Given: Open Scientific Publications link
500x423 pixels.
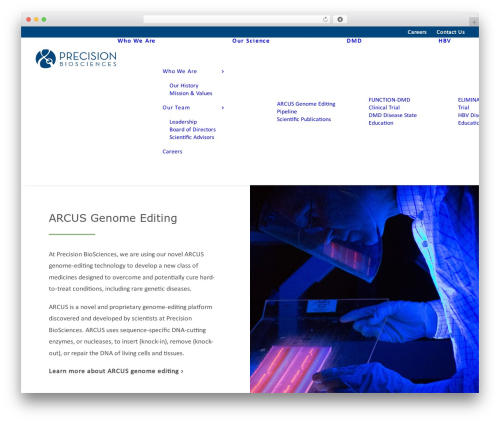Looking at the screenshot, I should [x=304, y=119].
